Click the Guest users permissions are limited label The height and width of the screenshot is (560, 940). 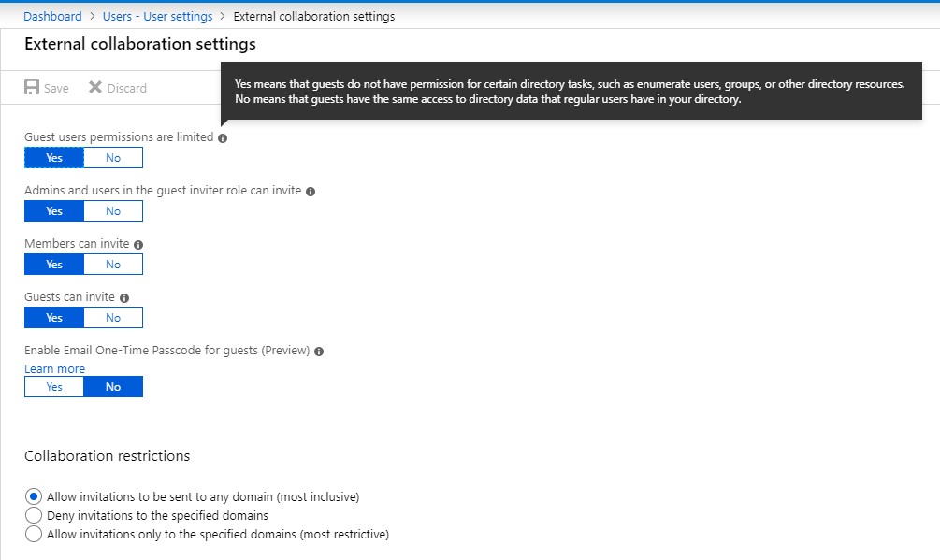(x=119, y=137)
